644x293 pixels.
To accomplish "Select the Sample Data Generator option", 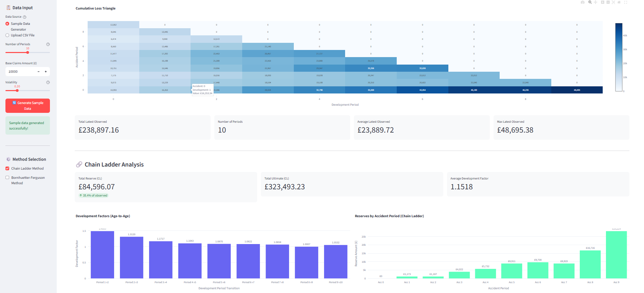I will (7, 24).
